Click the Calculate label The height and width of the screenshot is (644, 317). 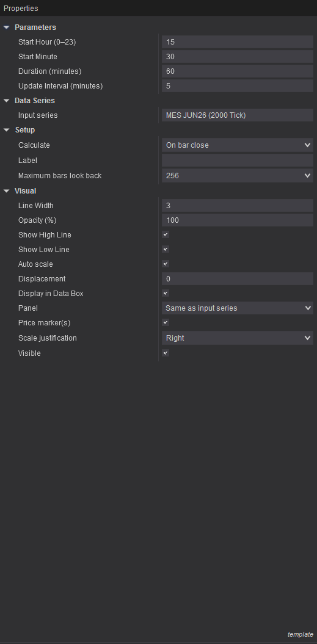click(x=34, y=145)
